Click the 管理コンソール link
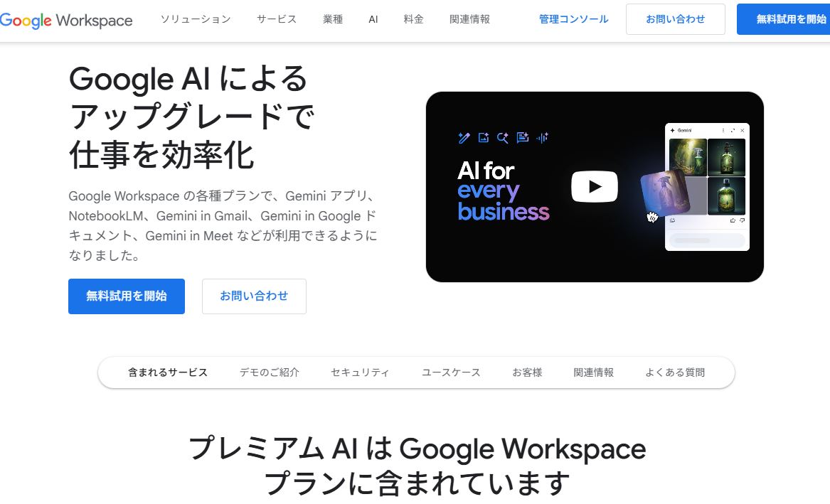The height and width of the screenshot is (504, 830). pyautogui.click(x=574, y=19)
